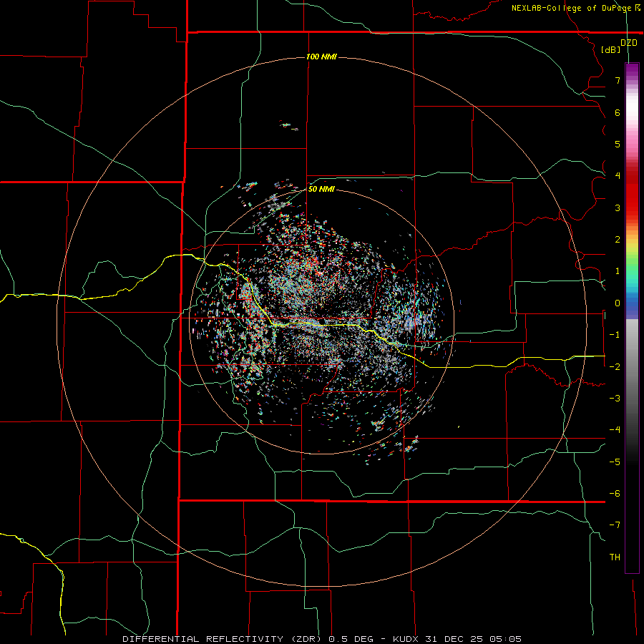644x644 pixels.
Task: Click the 6 value on the color scale
Action: [x=618, y=112]
